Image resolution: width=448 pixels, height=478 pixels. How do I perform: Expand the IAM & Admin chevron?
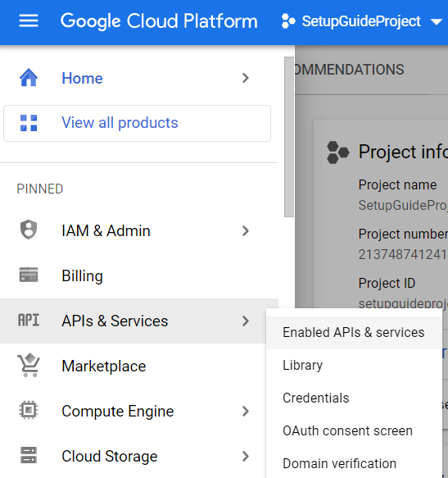246,230
